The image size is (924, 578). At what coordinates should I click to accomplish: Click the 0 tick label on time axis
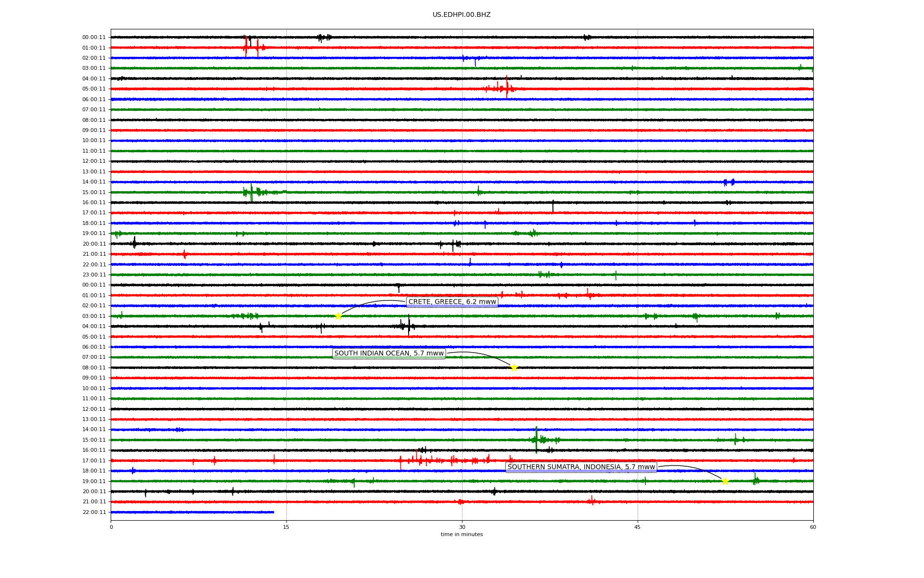[x=111, y=527]
